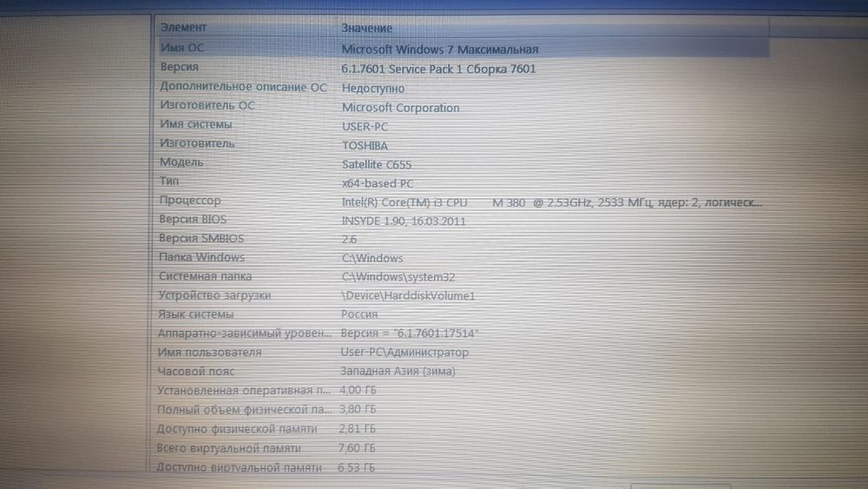This screenshot has width=868, height=489.
Task: Select the Аппаратно-зависимый уровень row
Action: coord(246,334)
